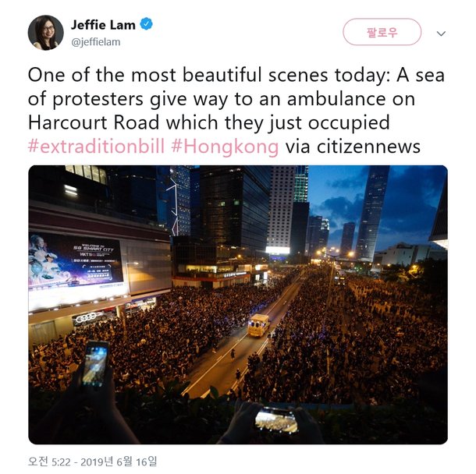Open the attached protest crowd photo

pos(238,305)
